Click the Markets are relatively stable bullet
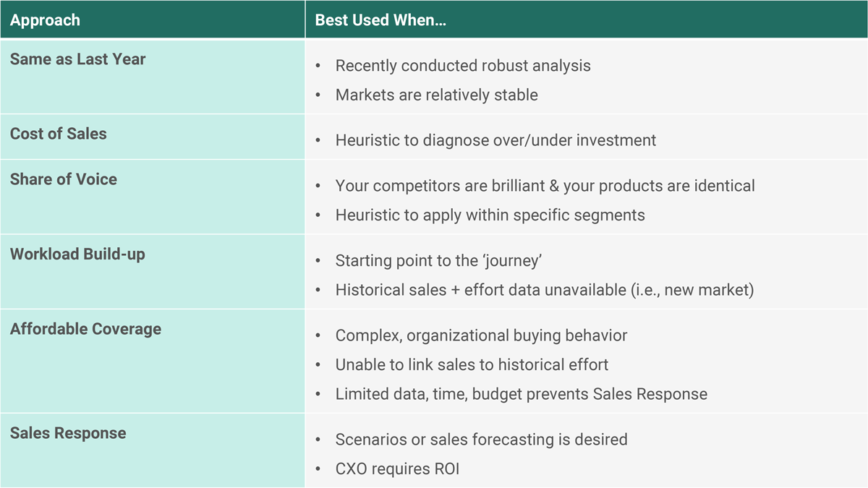The width and height of the screenshot is (868, 488). click(x=436, y=95)
